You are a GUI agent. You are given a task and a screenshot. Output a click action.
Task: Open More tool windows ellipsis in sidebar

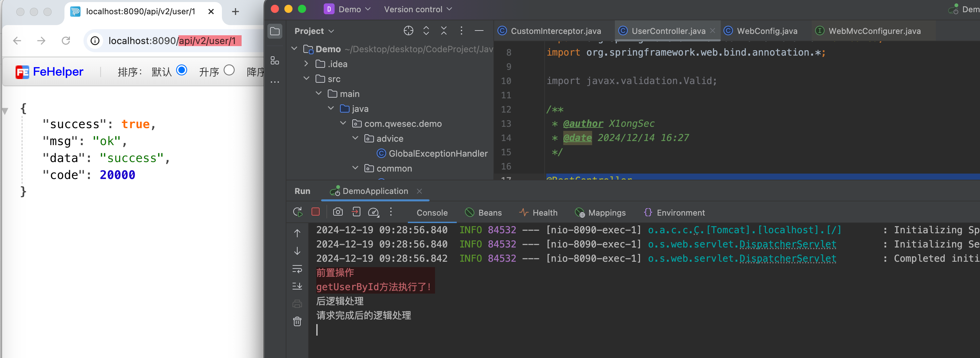[275, 82]
